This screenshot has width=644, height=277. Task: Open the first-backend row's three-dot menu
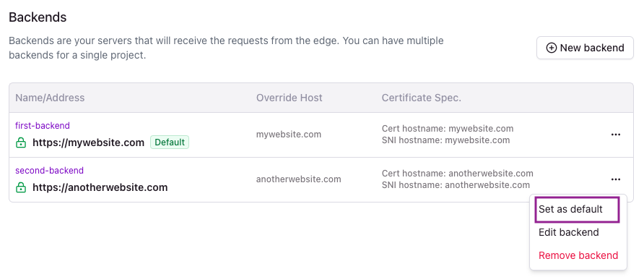(x=615, y=135)
